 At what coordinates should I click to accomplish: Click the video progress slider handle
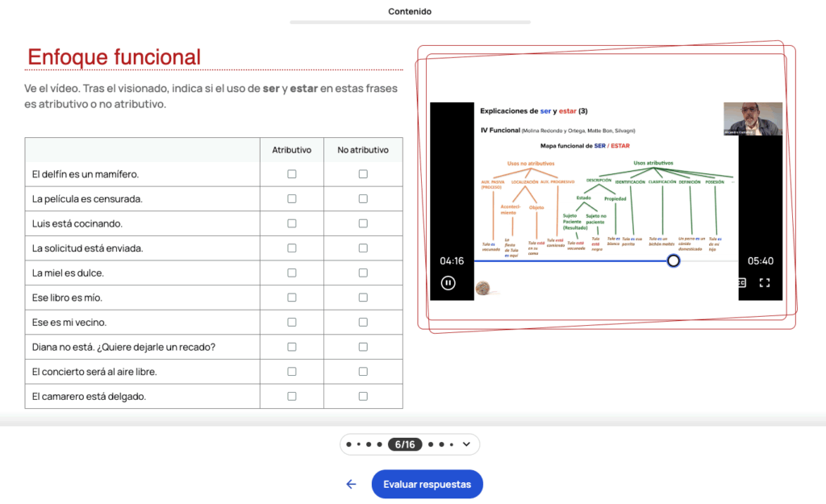click(673, 260)
